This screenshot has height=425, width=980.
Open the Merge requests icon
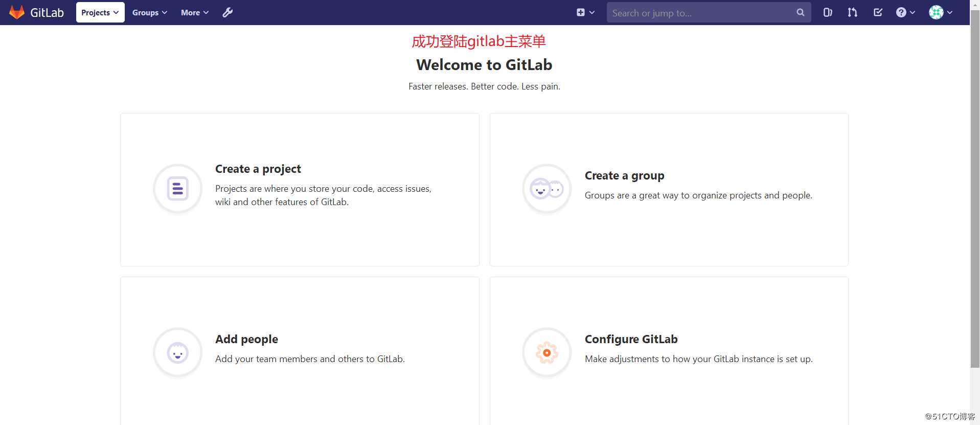[x=852, y=12]
